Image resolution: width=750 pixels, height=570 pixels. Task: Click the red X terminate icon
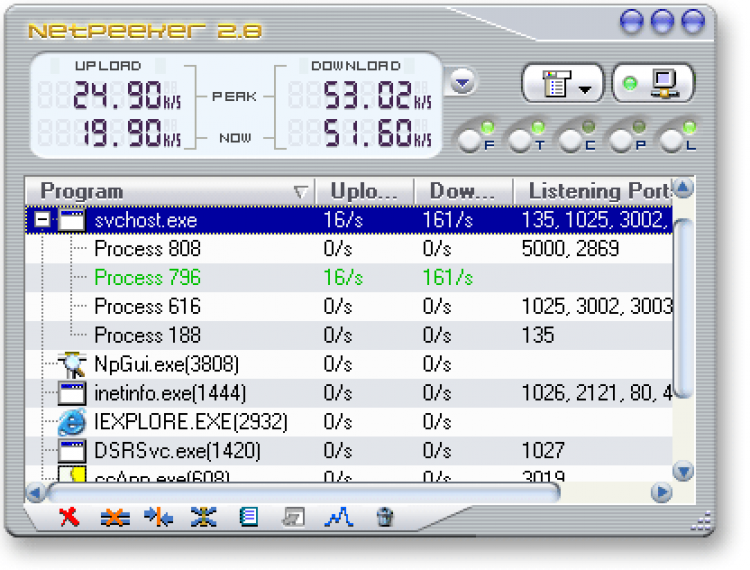pos(69,517)
